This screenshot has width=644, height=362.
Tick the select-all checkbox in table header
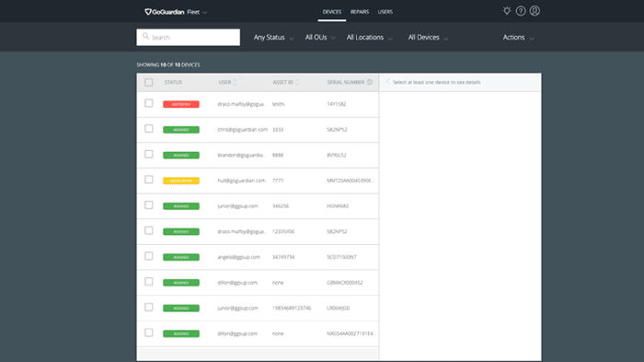point(149,82)
